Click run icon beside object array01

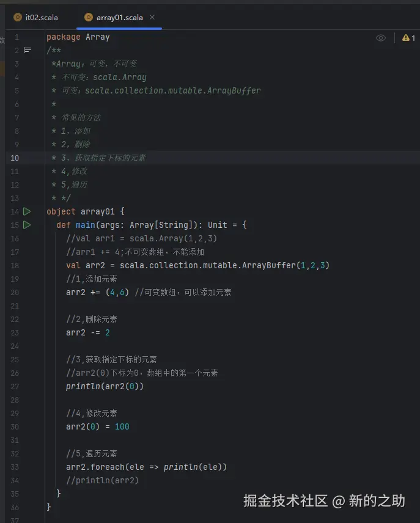(27, 211)
